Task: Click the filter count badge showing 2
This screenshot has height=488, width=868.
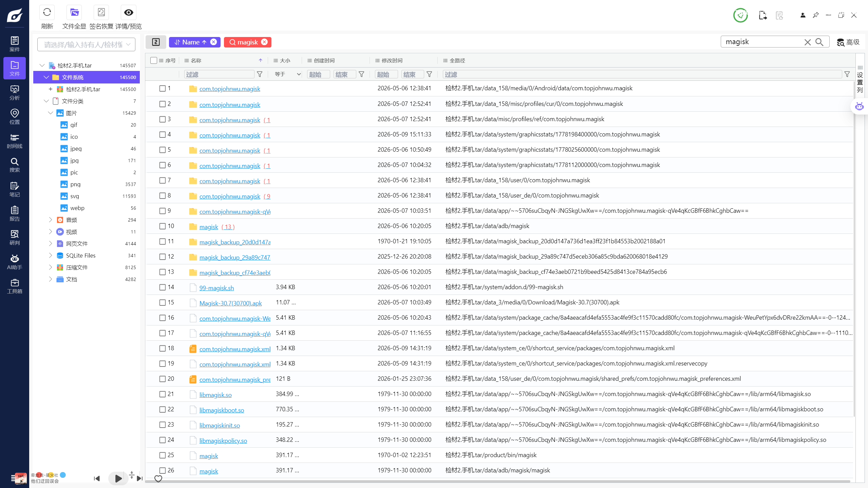Action: click(156, 42)
